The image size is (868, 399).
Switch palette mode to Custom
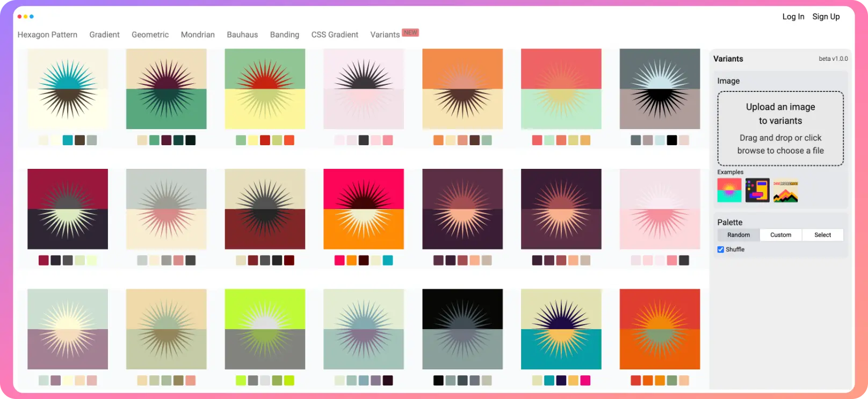[x=780, y=235]
